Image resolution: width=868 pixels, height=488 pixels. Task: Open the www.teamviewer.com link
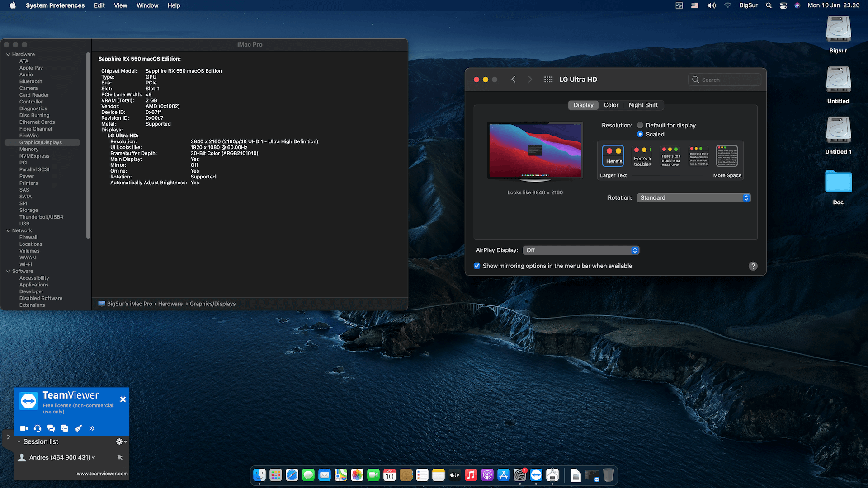point(102,474)
